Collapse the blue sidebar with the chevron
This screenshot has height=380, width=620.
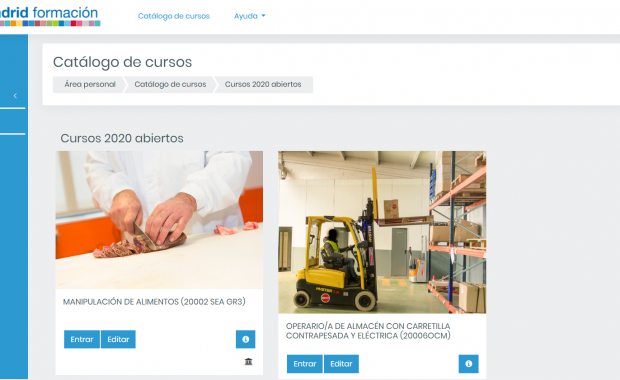coord(15,96)
